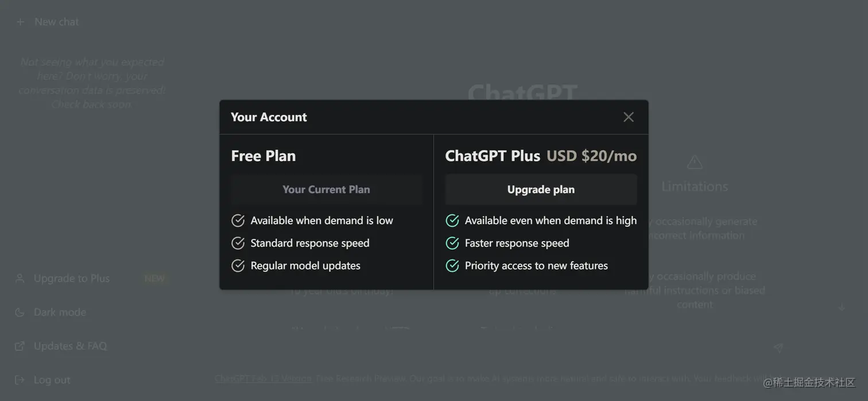Viewport: 868px width, 401px height.
Task: Click checkmark beside Available when demand is low
Action: (238, 221)
